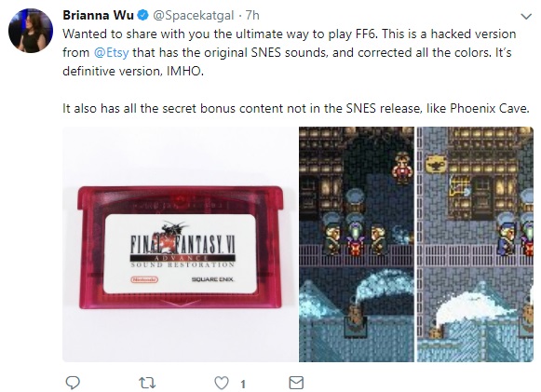Open the brighter right game screenshot
This screenshot has height=392, width=541.
[x=475, y=244]
